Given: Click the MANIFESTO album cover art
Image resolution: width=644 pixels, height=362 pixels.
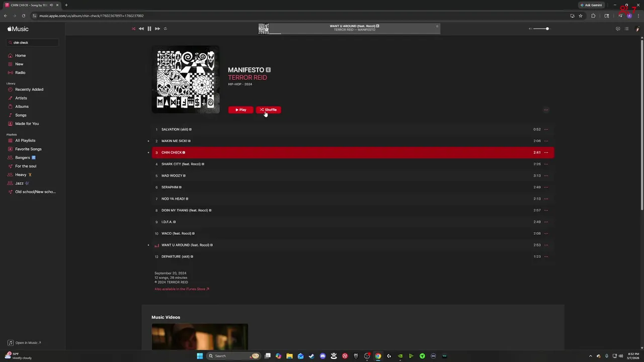Looking at the screenshot, I should coord(186,79).
